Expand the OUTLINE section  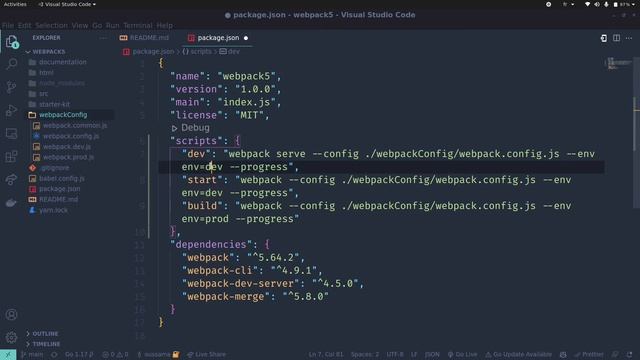[42, 333]
